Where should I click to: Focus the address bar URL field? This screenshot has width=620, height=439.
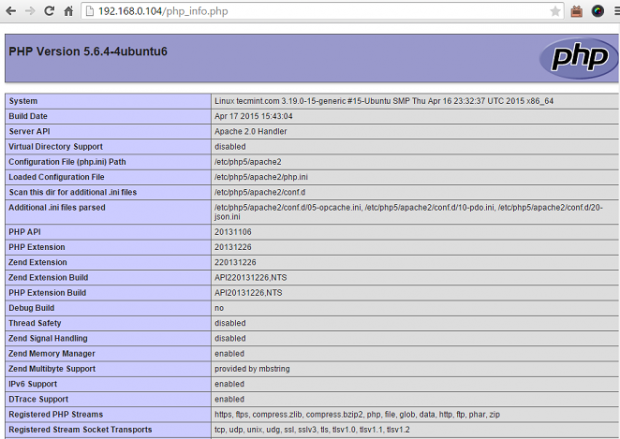tap(322, 11)
